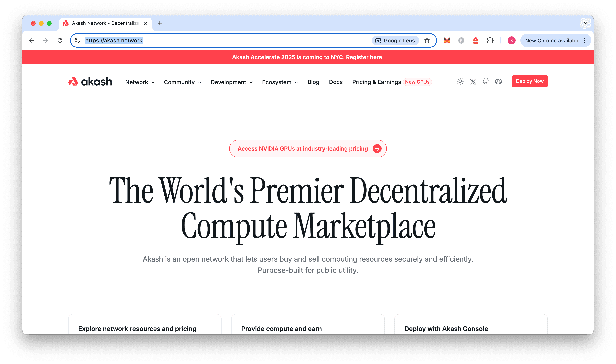
Task: Open the GitHub icon link
Action: click(x=486, y=81)
